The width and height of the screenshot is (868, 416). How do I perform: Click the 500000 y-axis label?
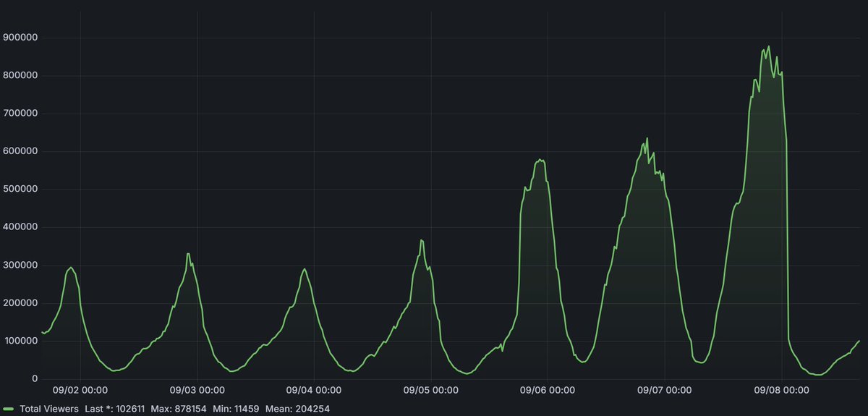click(20, 190)
